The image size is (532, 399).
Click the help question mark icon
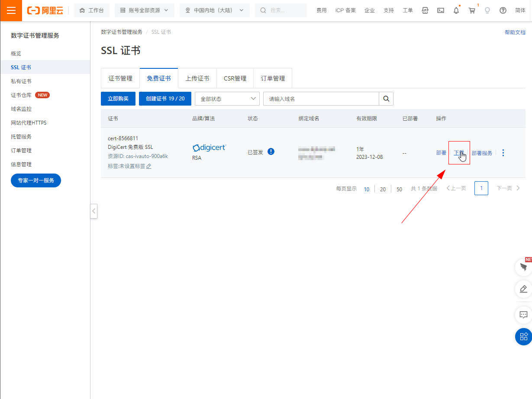point(503,10)
